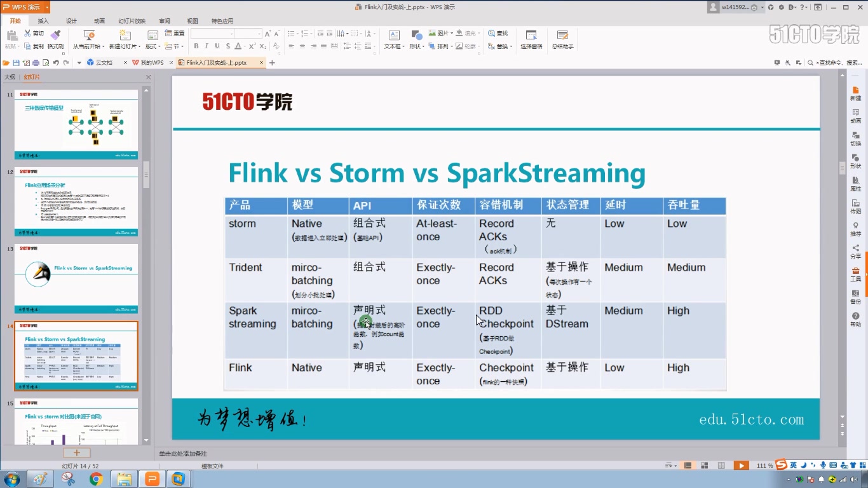Click the Redo arrow icon
The height and width of the screenshot is (488, 868).
coord(66,63)
